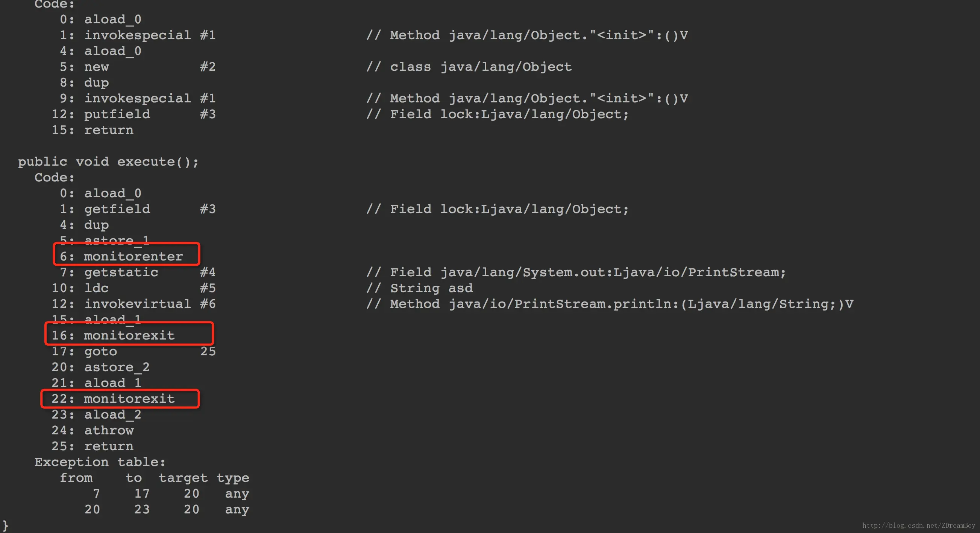Click the String asd comment

(x=420, y=288)
